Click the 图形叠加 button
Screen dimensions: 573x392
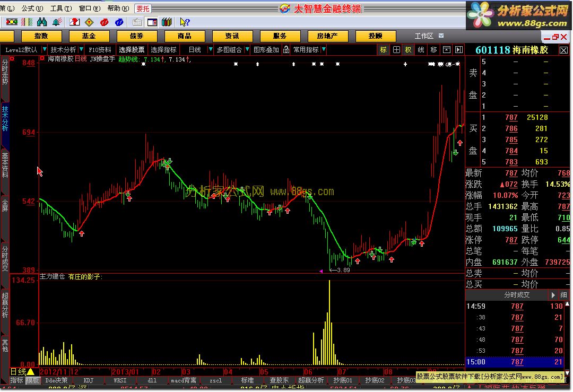click(x=266, y=50)
